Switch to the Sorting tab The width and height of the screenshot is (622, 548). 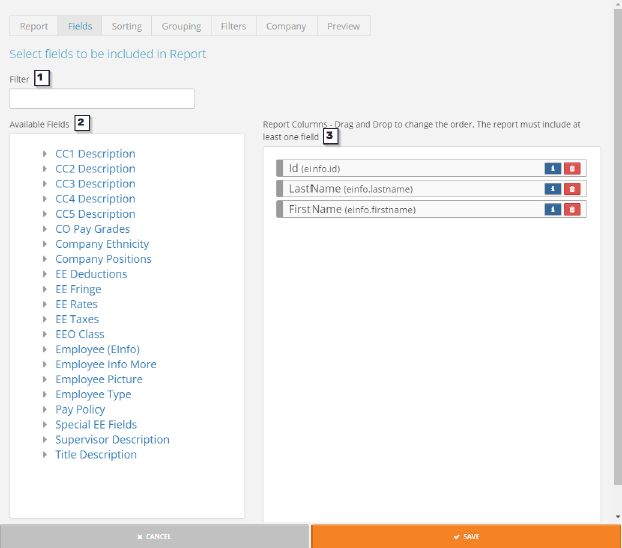pos(126,26)
